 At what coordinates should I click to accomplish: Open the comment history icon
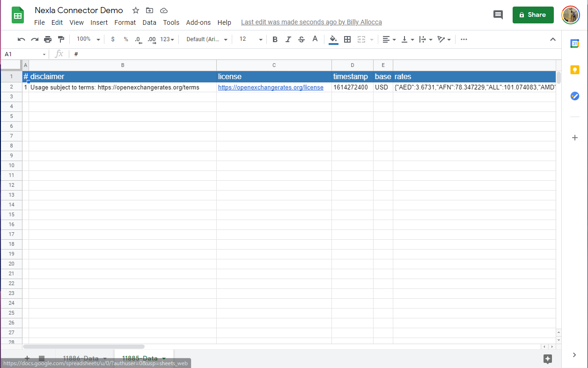click(498, 15)
